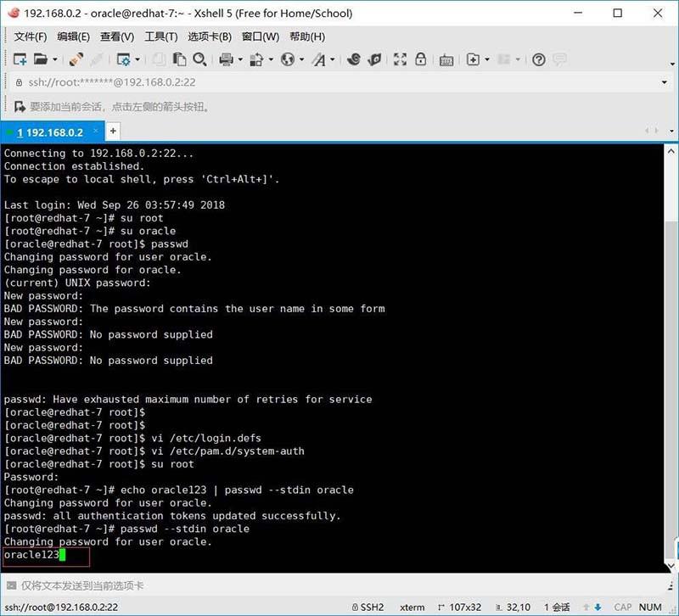
Task: Open the dropdown beside the Fonts icon
Action: [333, 59]
